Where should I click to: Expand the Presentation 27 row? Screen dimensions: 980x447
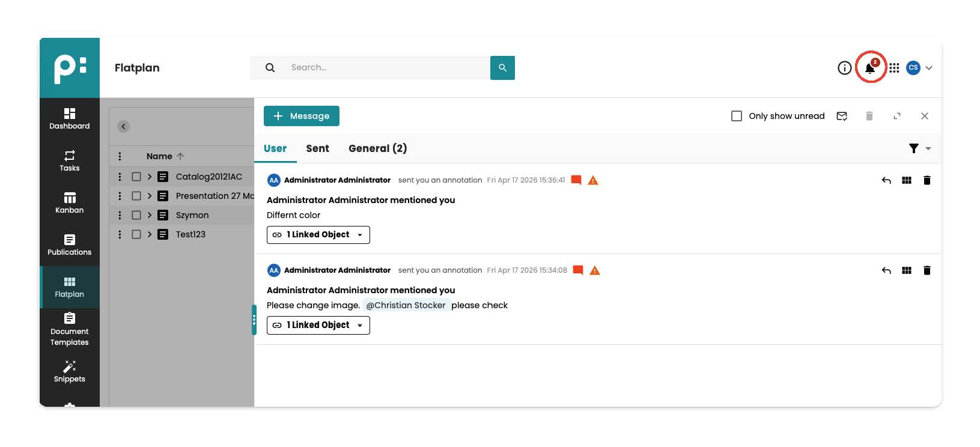(x=150, y=196)
